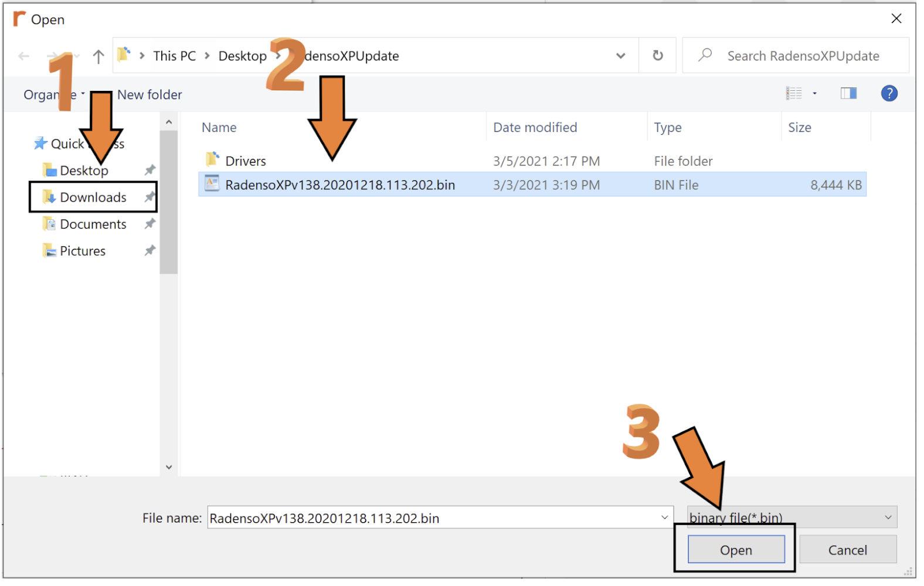Click the view layout list icon

coord(794,94)
